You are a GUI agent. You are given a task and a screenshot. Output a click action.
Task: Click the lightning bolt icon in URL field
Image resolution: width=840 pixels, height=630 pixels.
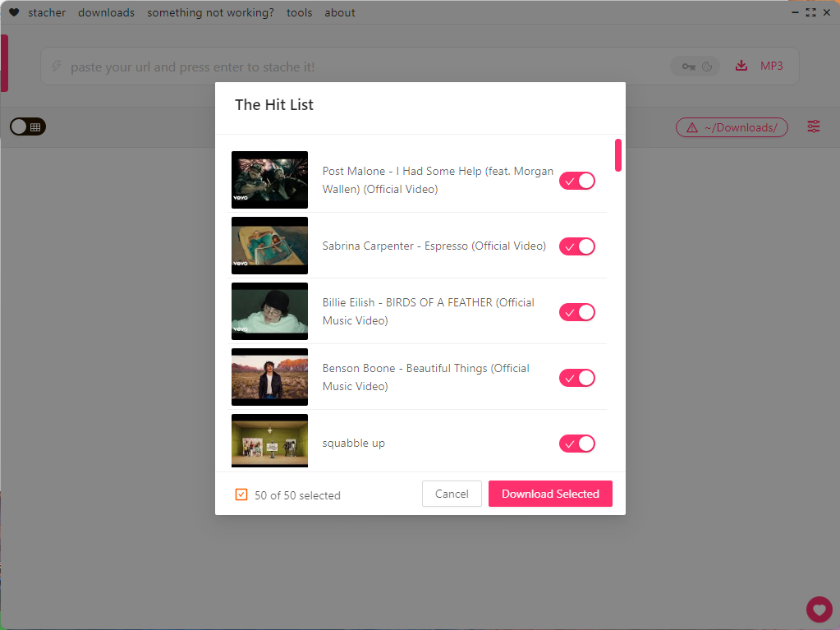coord(57,67)
